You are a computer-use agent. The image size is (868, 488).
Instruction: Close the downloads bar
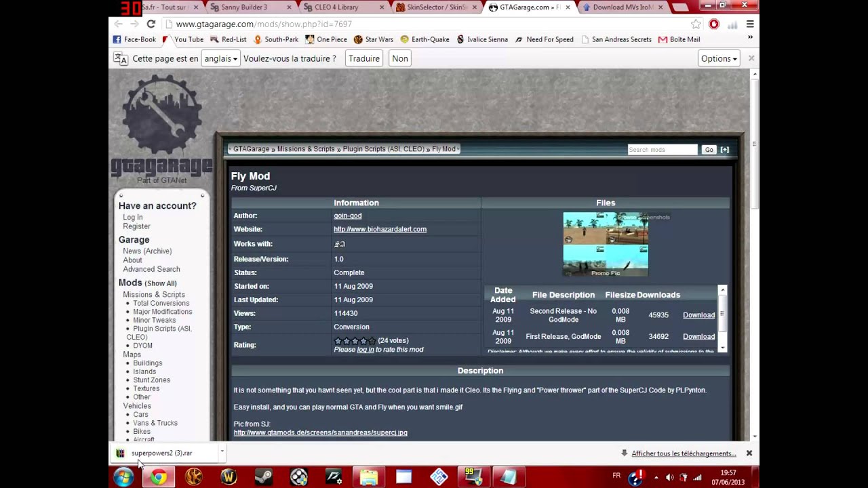749,453
